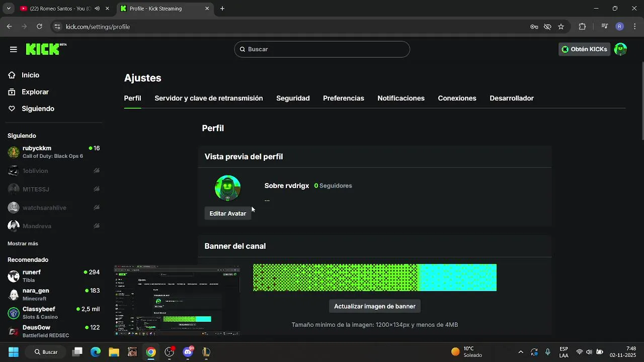Screen dimensions: 644x362
Task: Open Mandreva channel avatar
Action: point(14,226)
